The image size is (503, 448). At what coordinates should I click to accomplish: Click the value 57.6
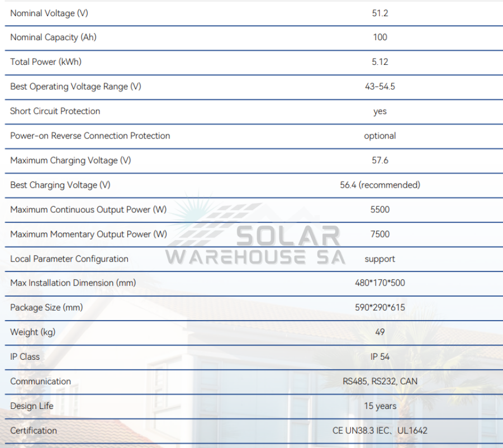tap(380, 160)
